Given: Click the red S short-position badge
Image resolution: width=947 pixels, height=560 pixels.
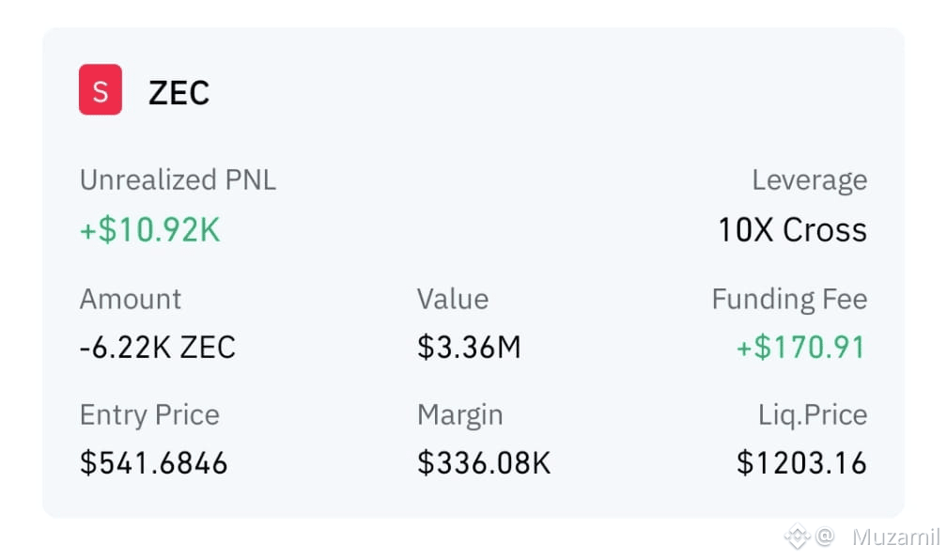Looking at the screenshot, I should tap(101, 89).
